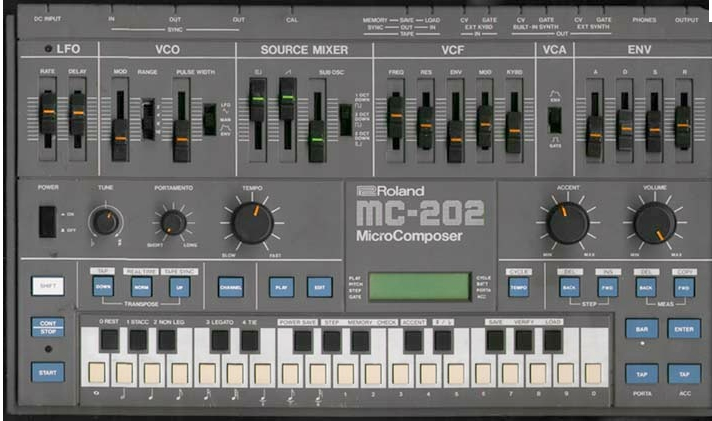Click the VCF KYBD slider
The height and width of the screenshot is (421, 712).
pyautogui.click(x=514, y=132)
